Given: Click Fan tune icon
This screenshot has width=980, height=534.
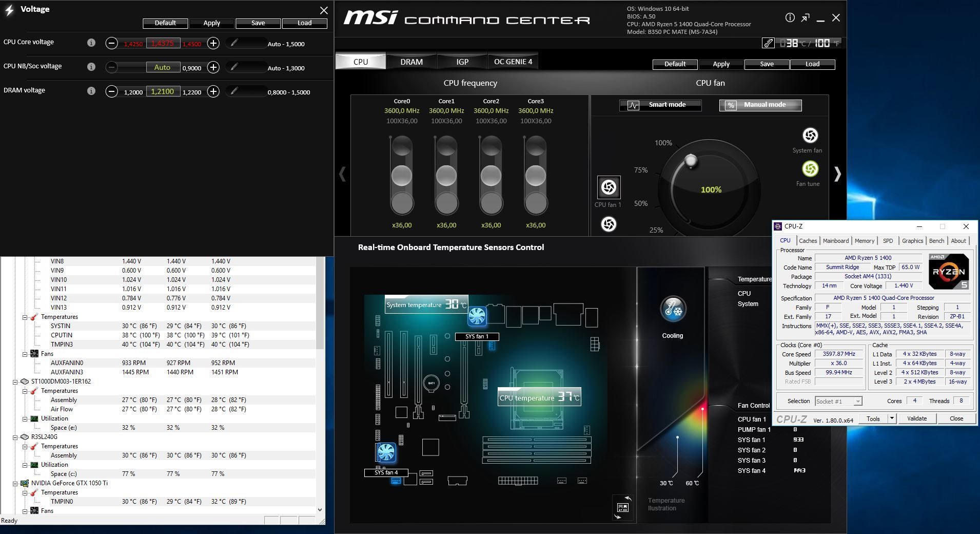Looking at the screenshot, I should (x=810, y=169).
